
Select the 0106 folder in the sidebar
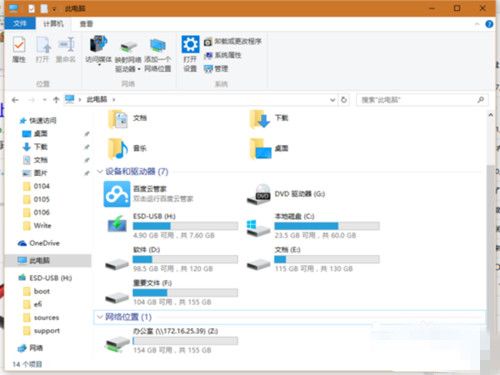tap(36, 212)
